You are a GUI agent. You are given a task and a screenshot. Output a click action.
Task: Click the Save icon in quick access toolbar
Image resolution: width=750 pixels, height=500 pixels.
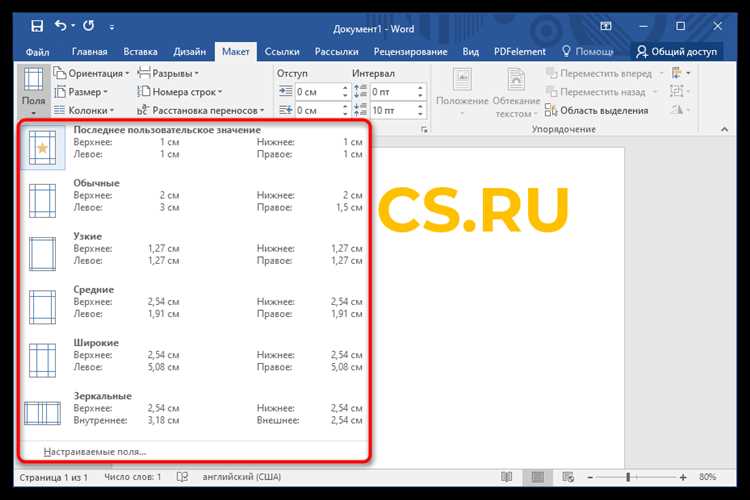pos(37,26)
